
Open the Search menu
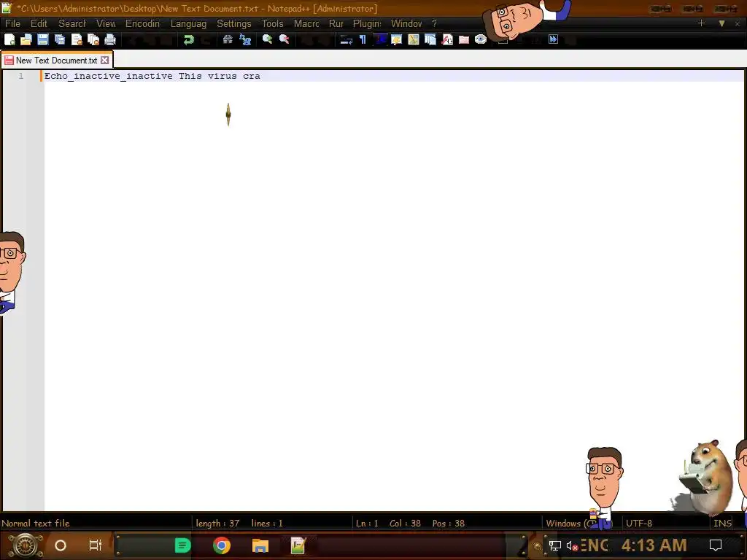[x=72, y=24]
